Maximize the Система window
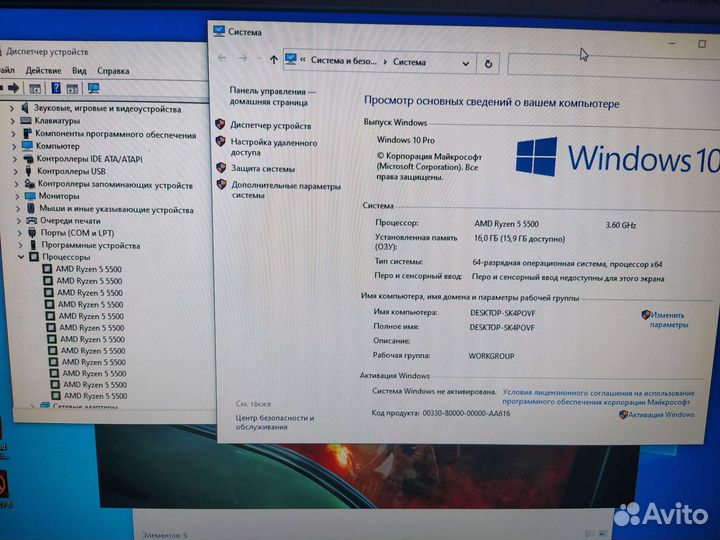720x540 pixels. [702, 44]
